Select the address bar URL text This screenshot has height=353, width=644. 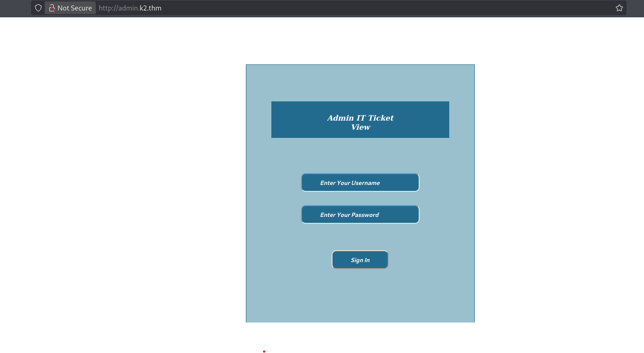point(130,8)
